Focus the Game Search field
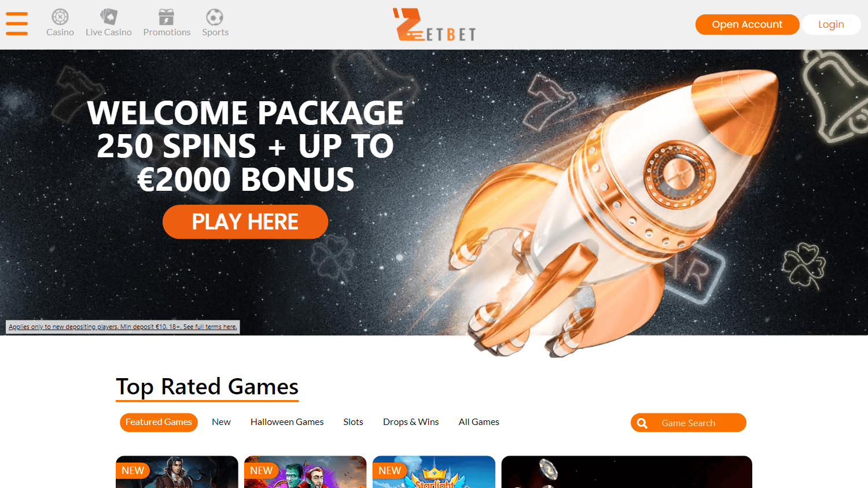The width and height of the screenshot is (868, 488). 689,423
